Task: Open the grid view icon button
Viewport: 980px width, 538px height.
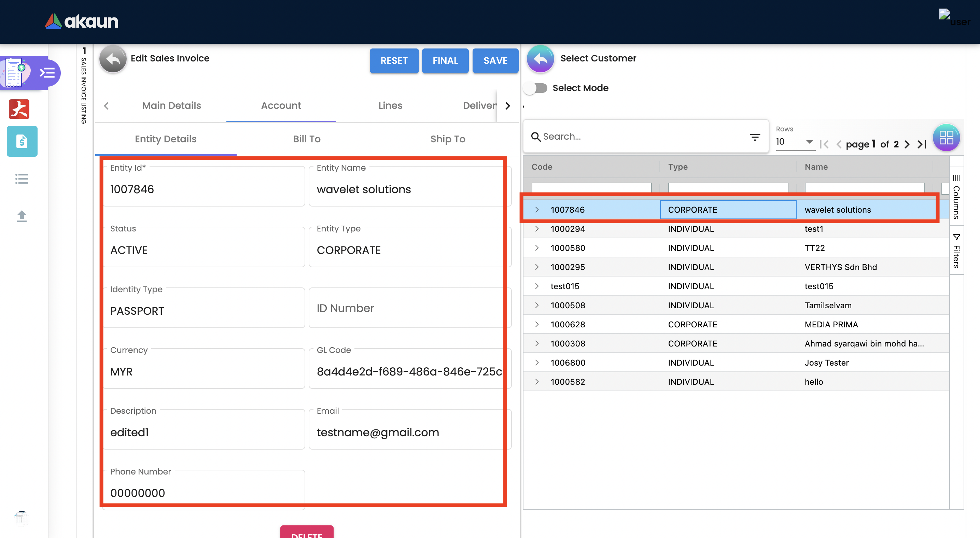Action: pyautogui.click(x=946, y=137)
